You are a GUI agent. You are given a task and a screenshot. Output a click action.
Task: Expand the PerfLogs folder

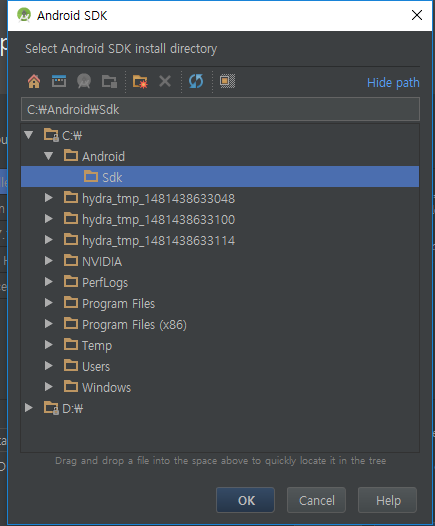click(x=49, y=282)
